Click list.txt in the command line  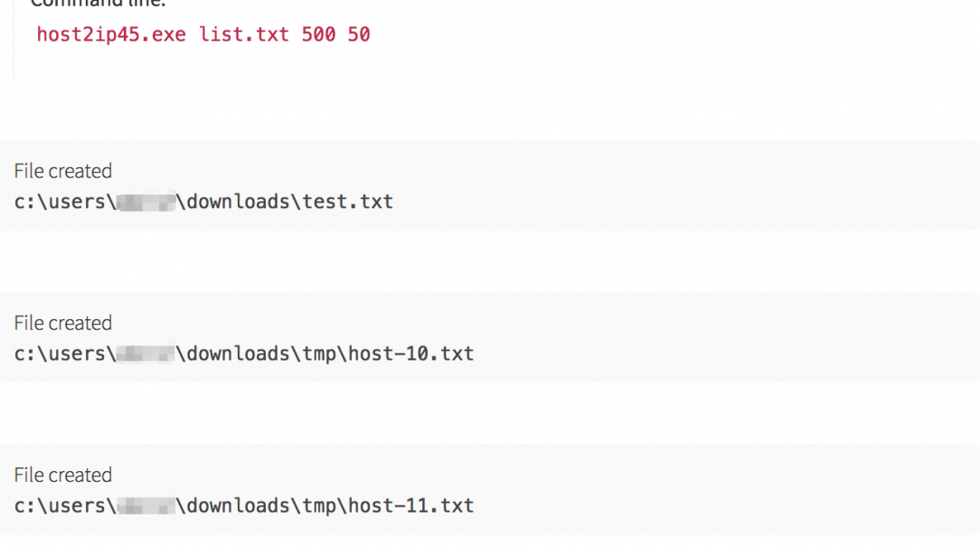[244, 35]
